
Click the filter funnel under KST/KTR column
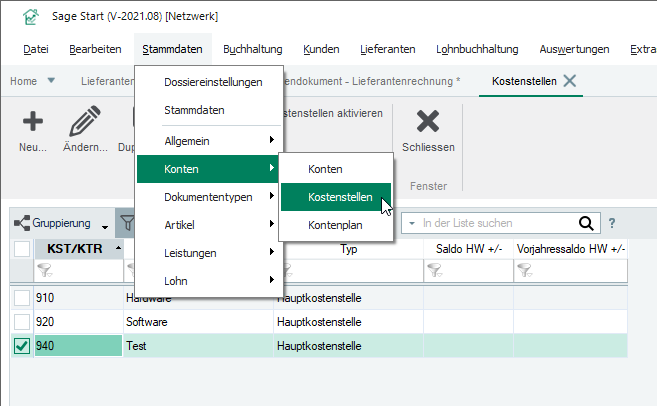[x=44, y=270]
